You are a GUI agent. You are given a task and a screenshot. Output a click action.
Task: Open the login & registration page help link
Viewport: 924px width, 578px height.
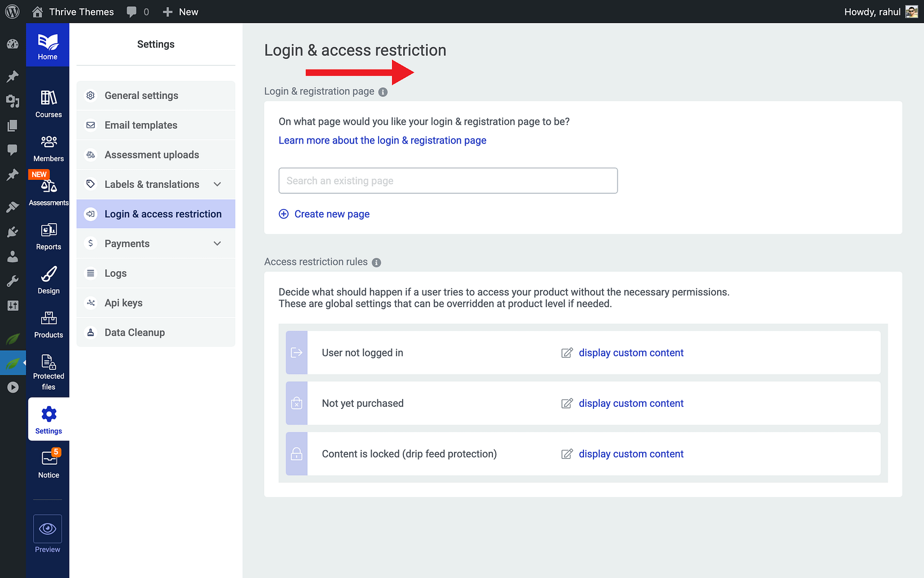point(382,140)
